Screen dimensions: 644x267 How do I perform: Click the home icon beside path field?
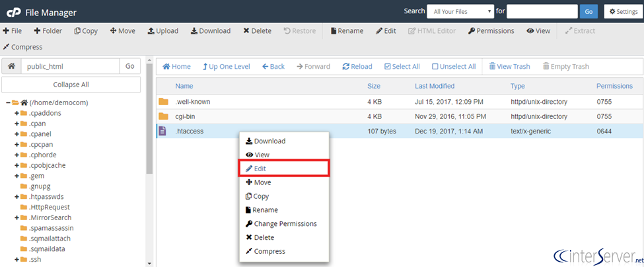click(11, 66)
